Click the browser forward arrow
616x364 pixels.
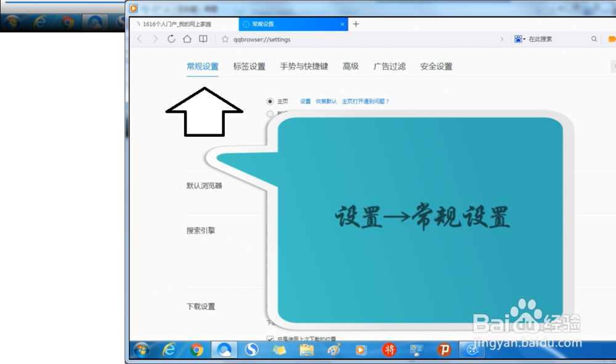coord(156,39)
